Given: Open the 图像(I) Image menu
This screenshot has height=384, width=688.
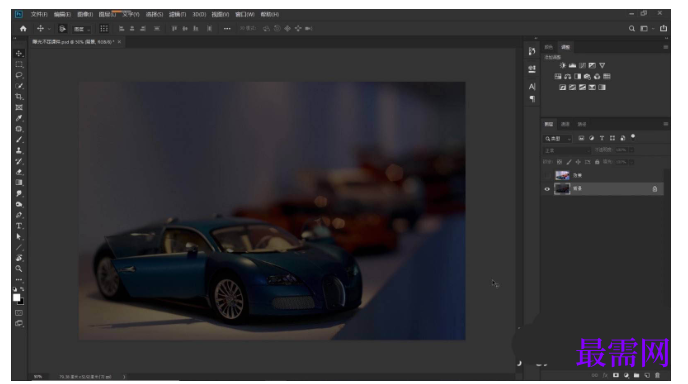Looking at the screenshot, I should (85, 14).
